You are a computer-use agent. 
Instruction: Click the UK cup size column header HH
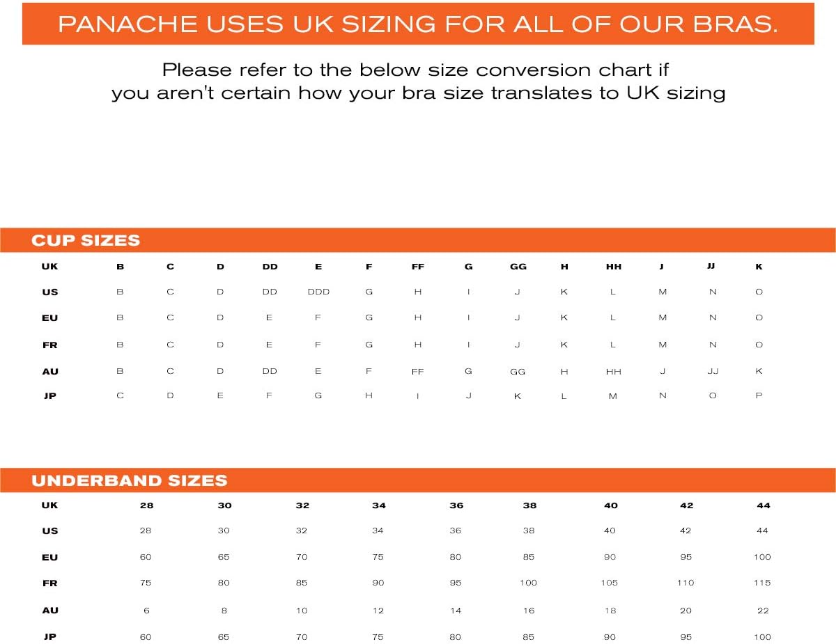point(613,267)
